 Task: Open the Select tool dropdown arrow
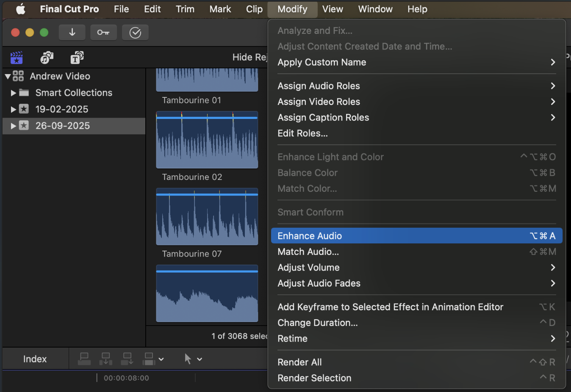(200, 359)
